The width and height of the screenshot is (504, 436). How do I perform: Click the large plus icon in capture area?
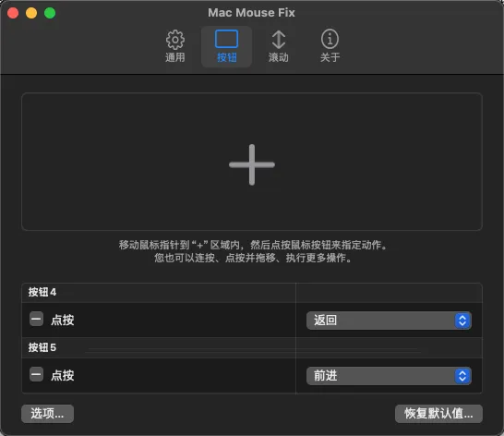(252, 164)
